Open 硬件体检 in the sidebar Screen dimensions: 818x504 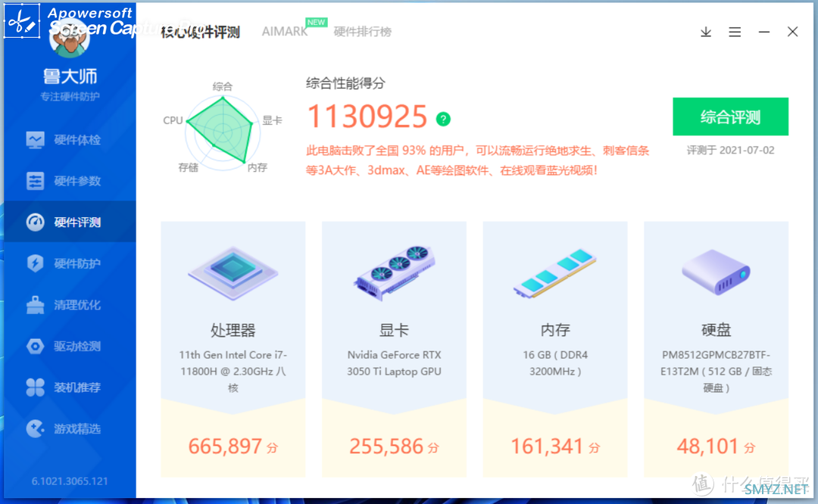pos(70,140)
